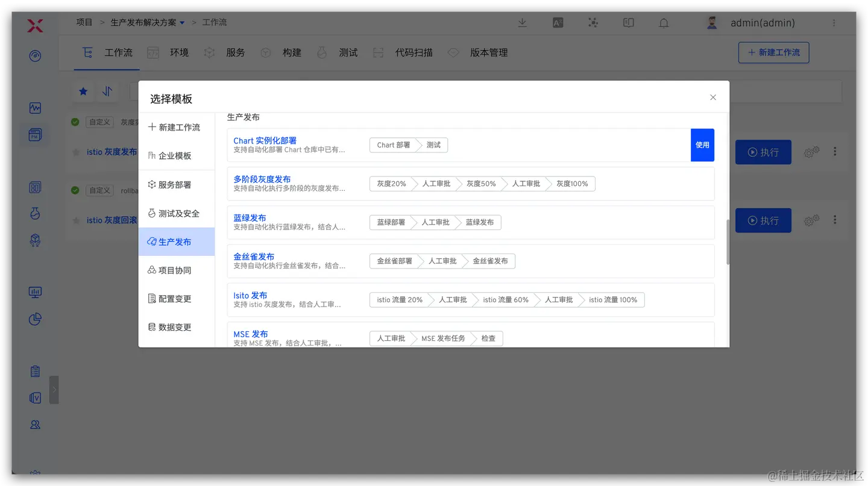Open the users sidebar icon
The image size is (868, 486).
click(35, 425)
